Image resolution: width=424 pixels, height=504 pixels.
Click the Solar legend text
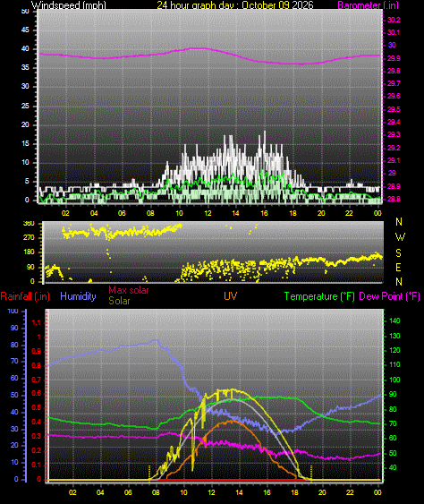coord(119,301)
